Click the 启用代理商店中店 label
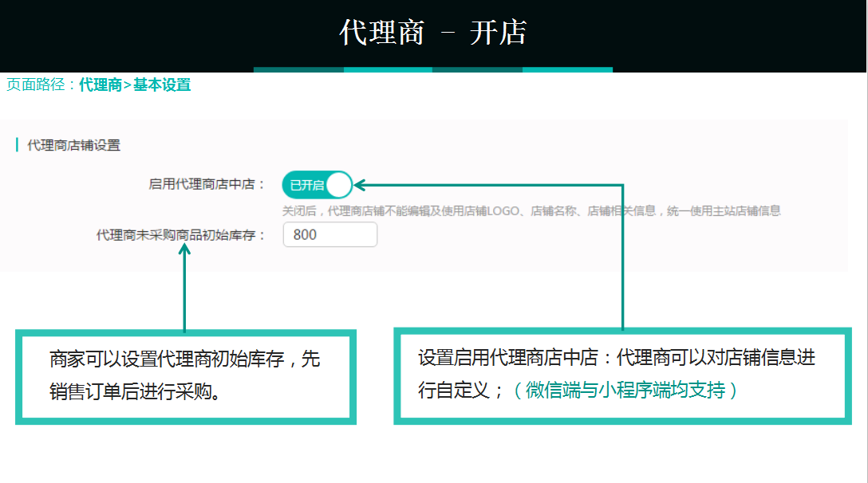Viewport: 868px width, 483px height. pos(207,185)
